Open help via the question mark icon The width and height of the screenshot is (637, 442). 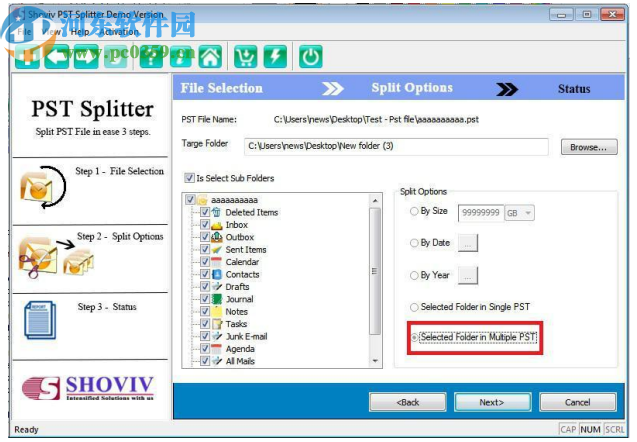[151, 56]
